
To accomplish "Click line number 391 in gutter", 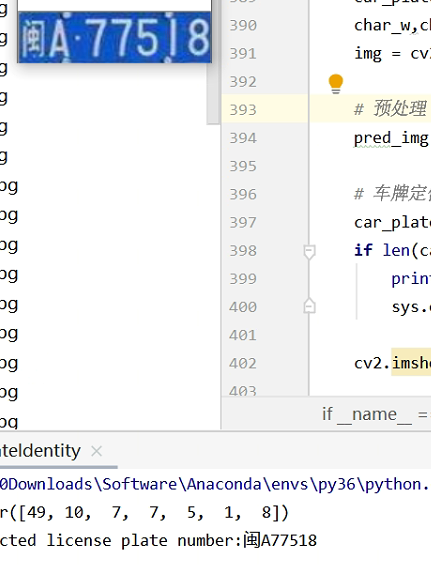I will click(243, 54).
